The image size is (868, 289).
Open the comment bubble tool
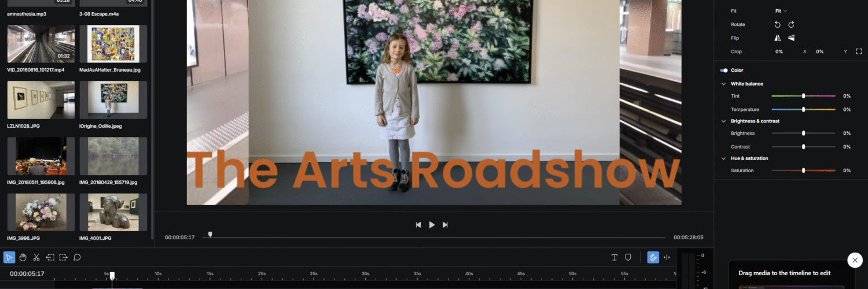[77, 257]
